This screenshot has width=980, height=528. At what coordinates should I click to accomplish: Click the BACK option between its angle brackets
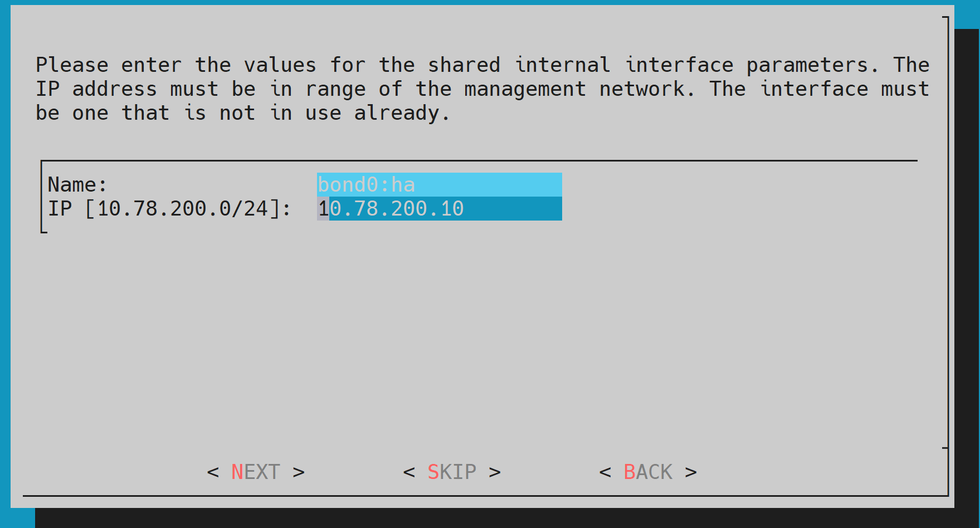(648, 471)
